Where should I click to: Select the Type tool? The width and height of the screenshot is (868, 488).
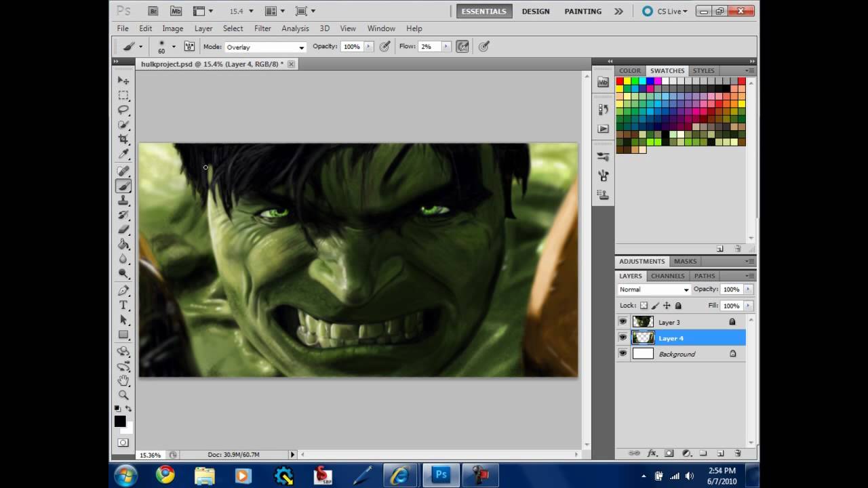[123, 305]
